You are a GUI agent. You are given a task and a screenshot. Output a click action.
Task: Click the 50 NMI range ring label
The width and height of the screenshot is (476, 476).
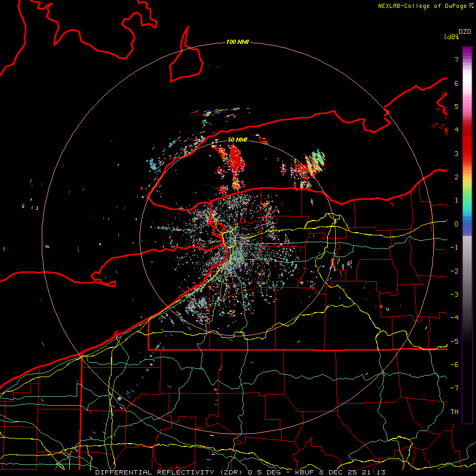[x=237, y=140]
